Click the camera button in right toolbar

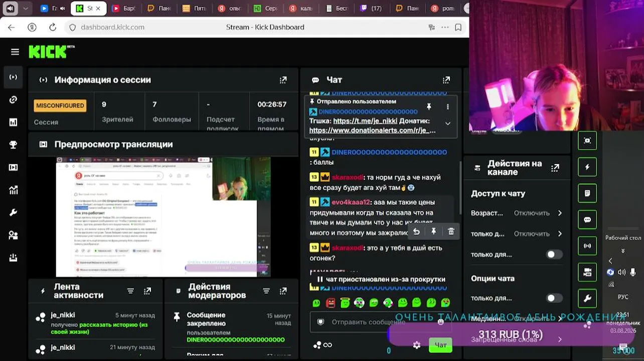pyautogui.click(x=587, y=272)
